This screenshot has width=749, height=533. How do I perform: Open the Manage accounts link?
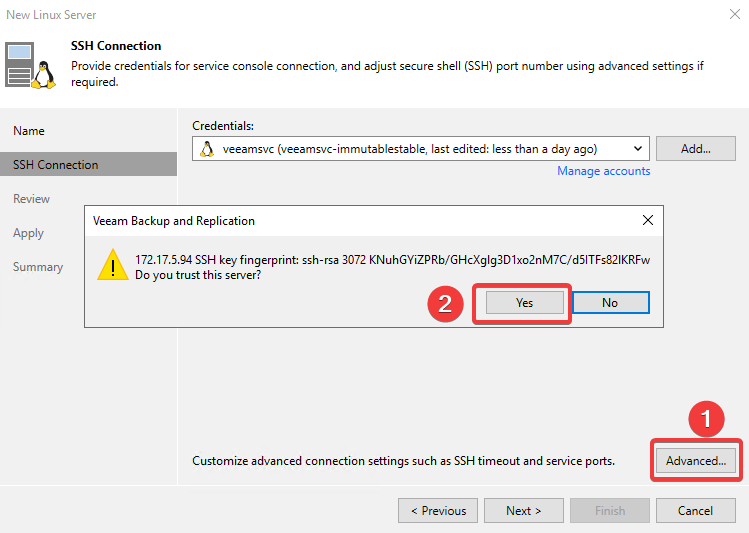[x=603, y=171]
